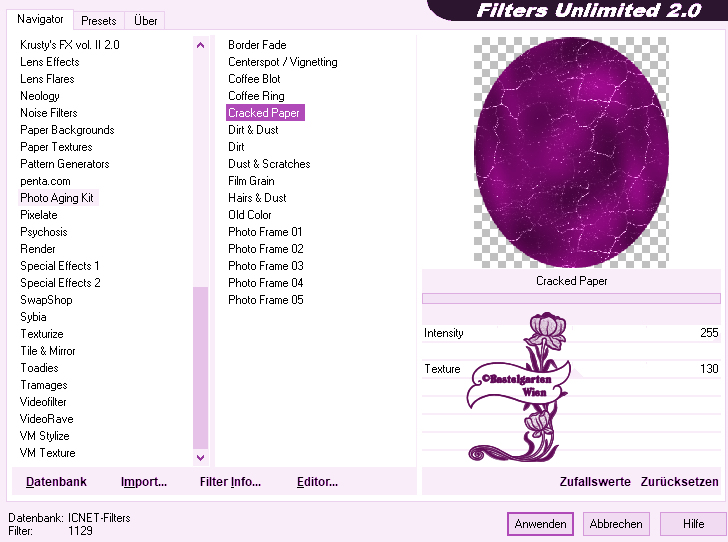The width and height of the screenshot is (728, 542).
Task: Select the Tramages category
Action: (x=44, y=385)
